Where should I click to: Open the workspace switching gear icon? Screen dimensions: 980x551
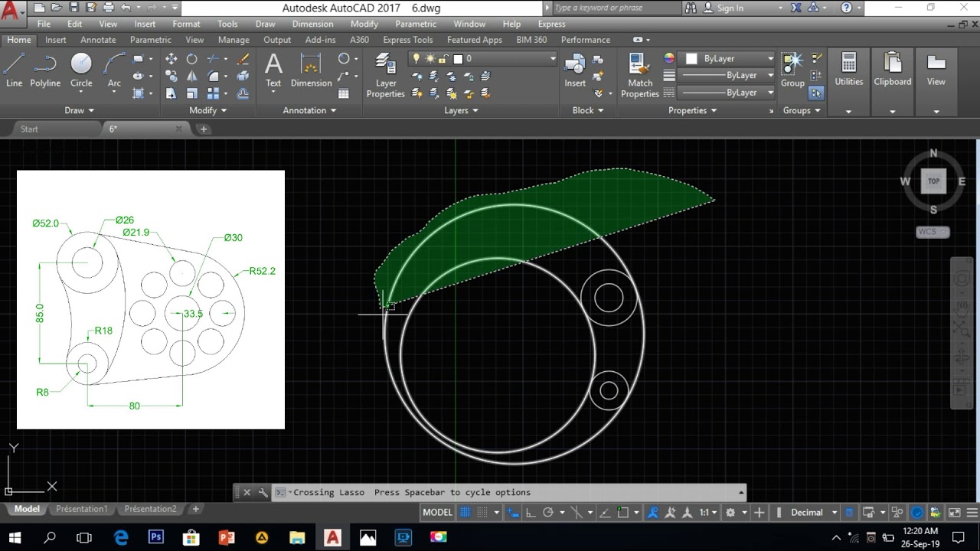pyautogui.click(x=730, y=513)
